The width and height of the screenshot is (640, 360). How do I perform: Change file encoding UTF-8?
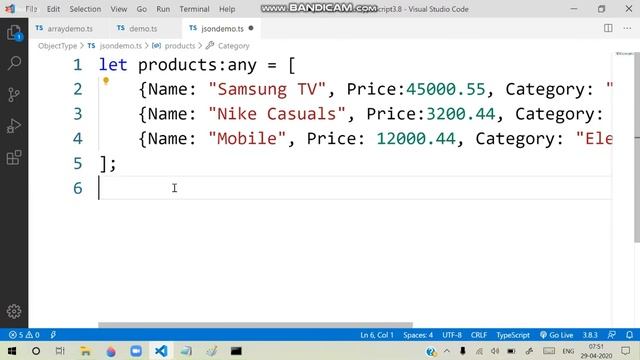click(x=452, y=335)
